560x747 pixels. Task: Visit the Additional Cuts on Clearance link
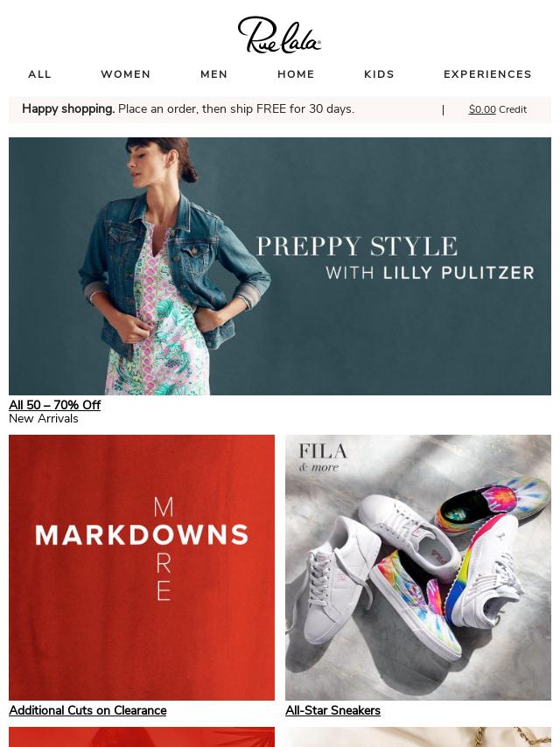[x=87, y=710]
